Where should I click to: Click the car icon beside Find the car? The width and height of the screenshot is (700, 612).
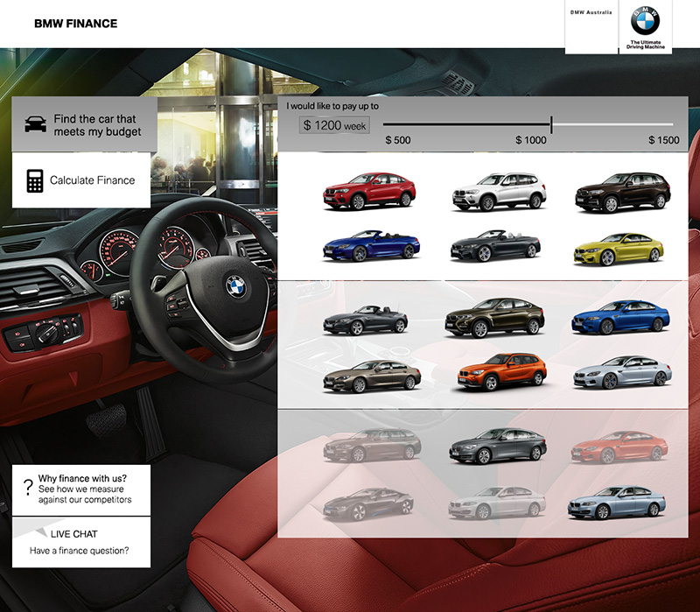click(x=35, y=124)
